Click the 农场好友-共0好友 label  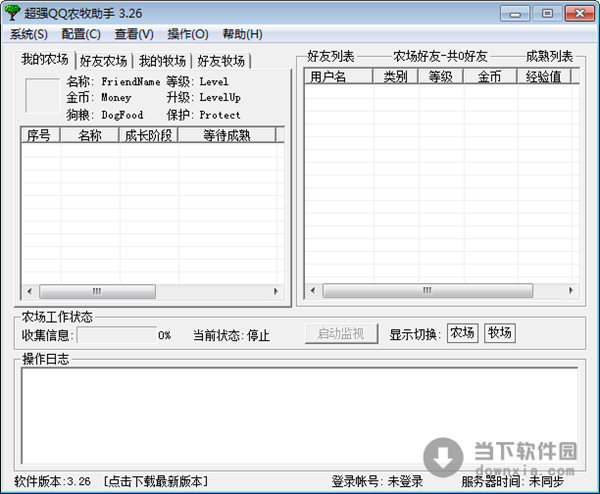pos(440,57)
